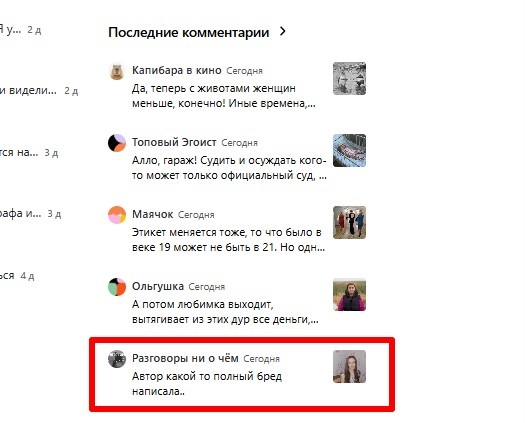Click Ольгушка colorful avatar icon
525x423 pixels.
tap(117, 287)
